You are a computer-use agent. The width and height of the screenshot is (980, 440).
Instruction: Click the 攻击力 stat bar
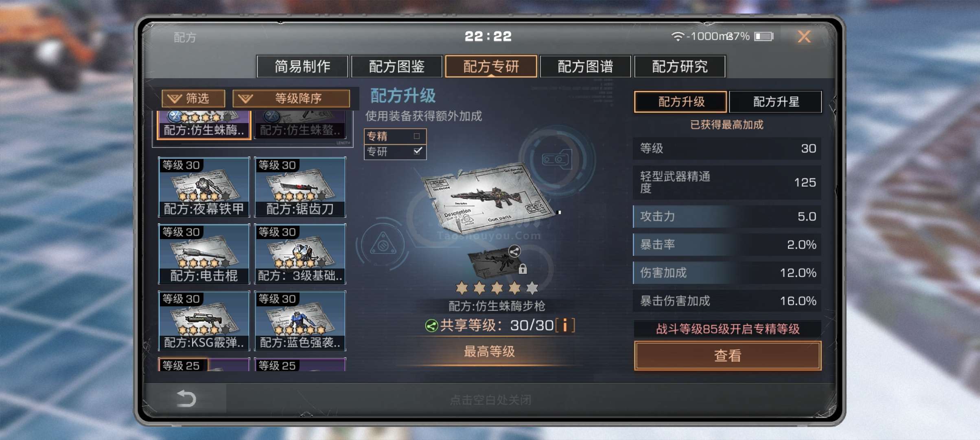[x=727, y=216]
